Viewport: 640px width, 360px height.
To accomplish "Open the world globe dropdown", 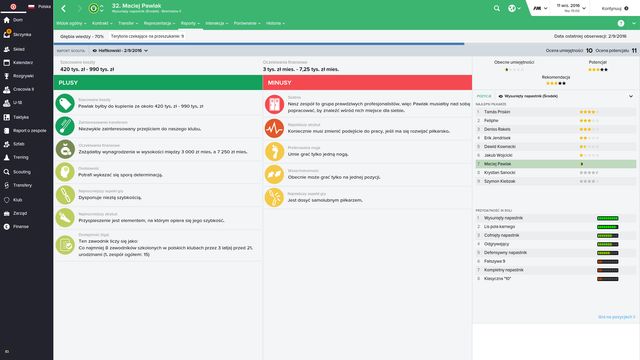I will click(x=514, y=8).
